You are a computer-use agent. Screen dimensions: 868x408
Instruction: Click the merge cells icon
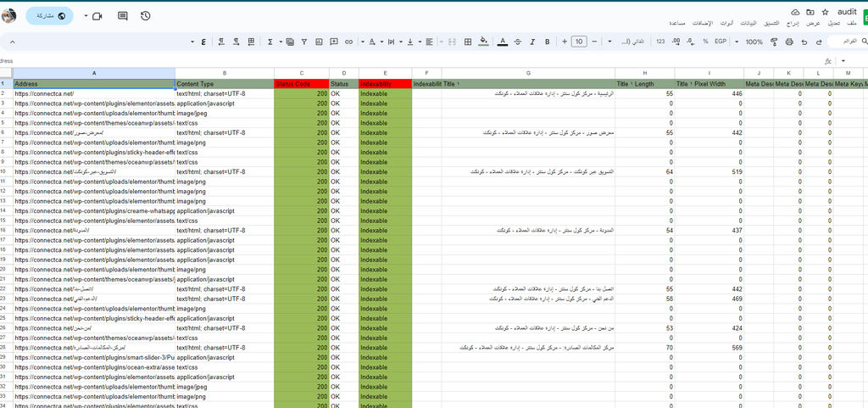tap(452, 42)
